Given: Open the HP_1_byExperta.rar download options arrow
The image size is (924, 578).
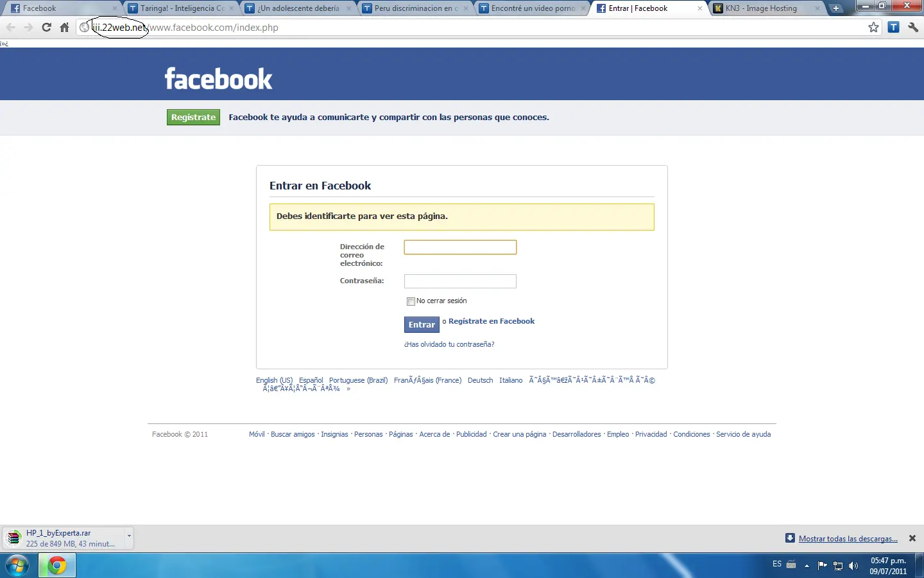Looking at the screenshot, I should (129, 536).
